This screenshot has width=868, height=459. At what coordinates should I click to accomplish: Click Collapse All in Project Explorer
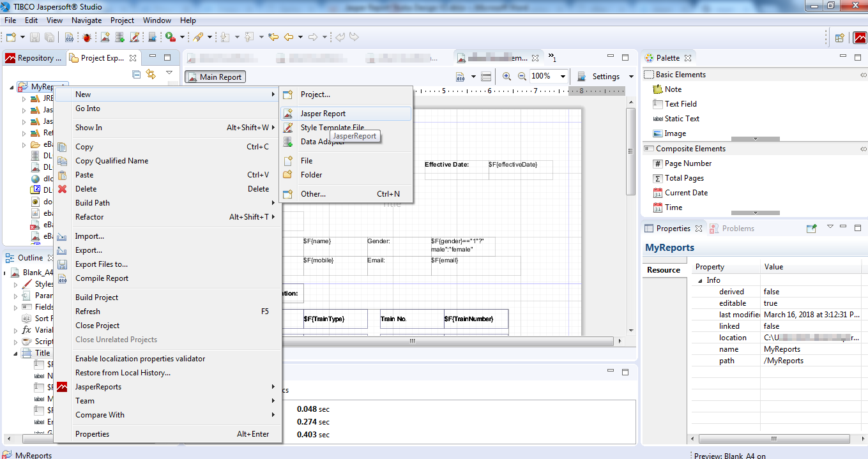[137, 74]
